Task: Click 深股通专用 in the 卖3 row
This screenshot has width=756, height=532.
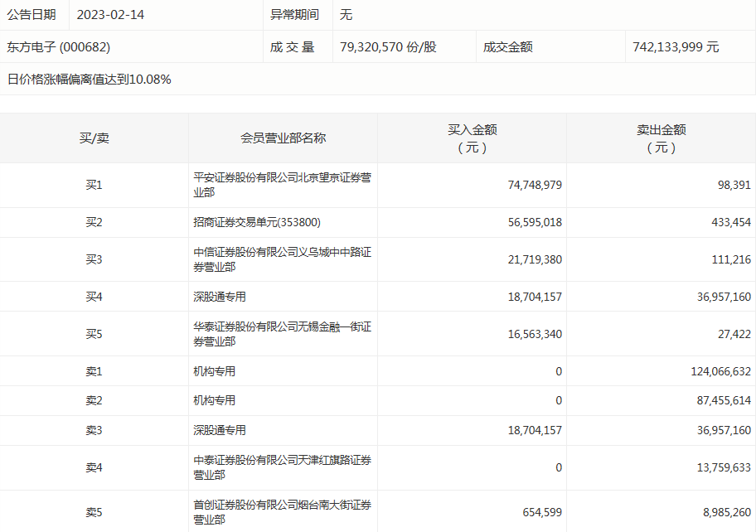Action: (220, 430)
